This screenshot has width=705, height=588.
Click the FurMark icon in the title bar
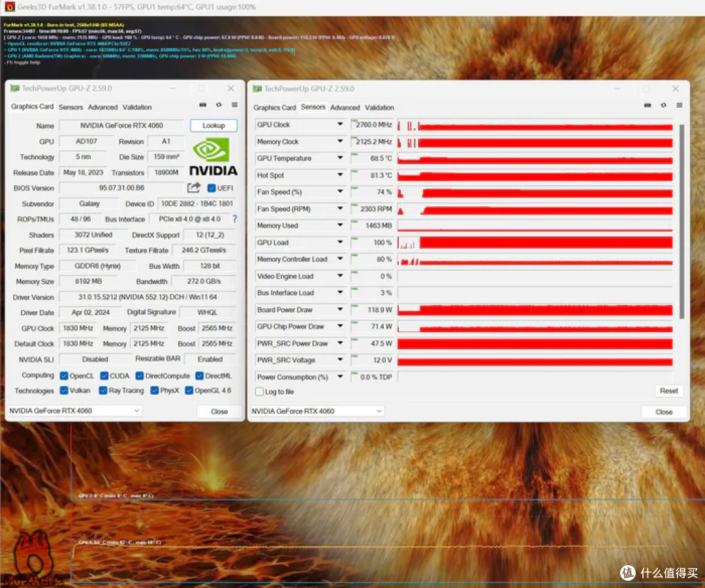pyautogui.click(x=9, y=7)
